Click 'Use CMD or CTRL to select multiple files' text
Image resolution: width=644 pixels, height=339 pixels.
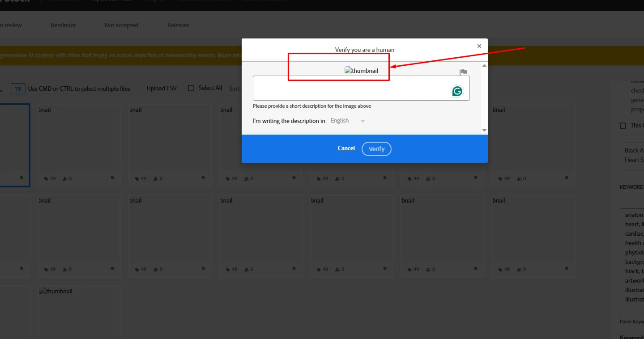pyautogui.click(x=79, y=89)
